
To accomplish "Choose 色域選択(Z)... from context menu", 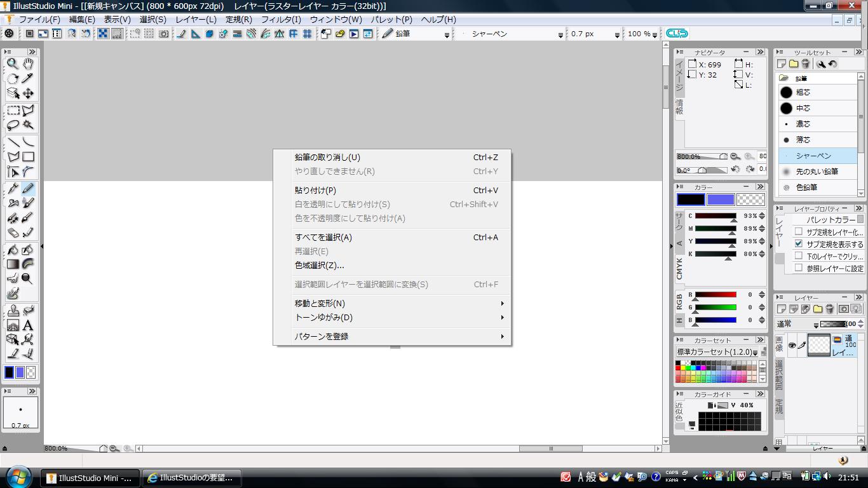I will click(392, 265).
